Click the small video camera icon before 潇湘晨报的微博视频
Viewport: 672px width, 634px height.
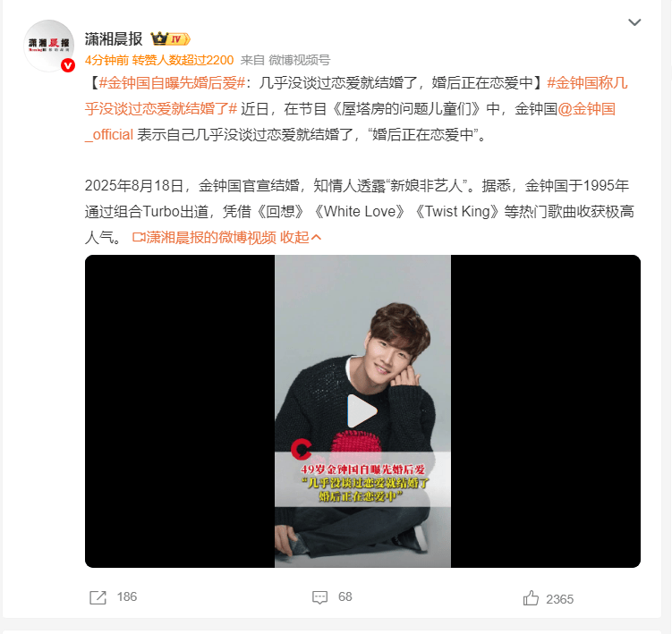pos(139,237)
